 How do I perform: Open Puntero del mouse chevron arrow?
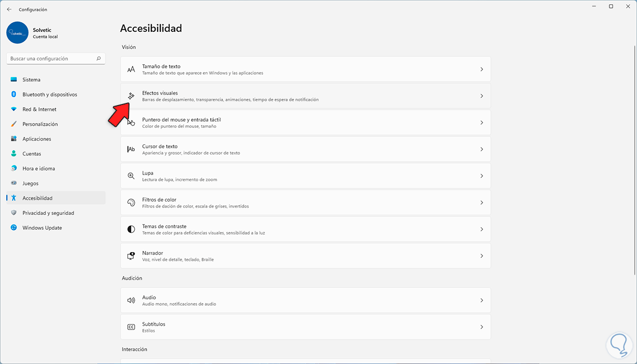point(481,123)
